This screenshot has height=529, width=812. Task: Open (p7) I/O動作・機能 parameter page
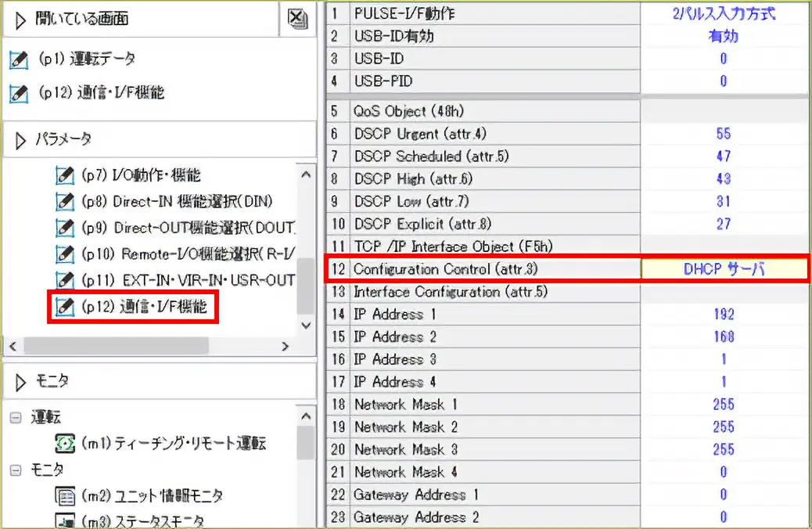click(x=141, y=175)
